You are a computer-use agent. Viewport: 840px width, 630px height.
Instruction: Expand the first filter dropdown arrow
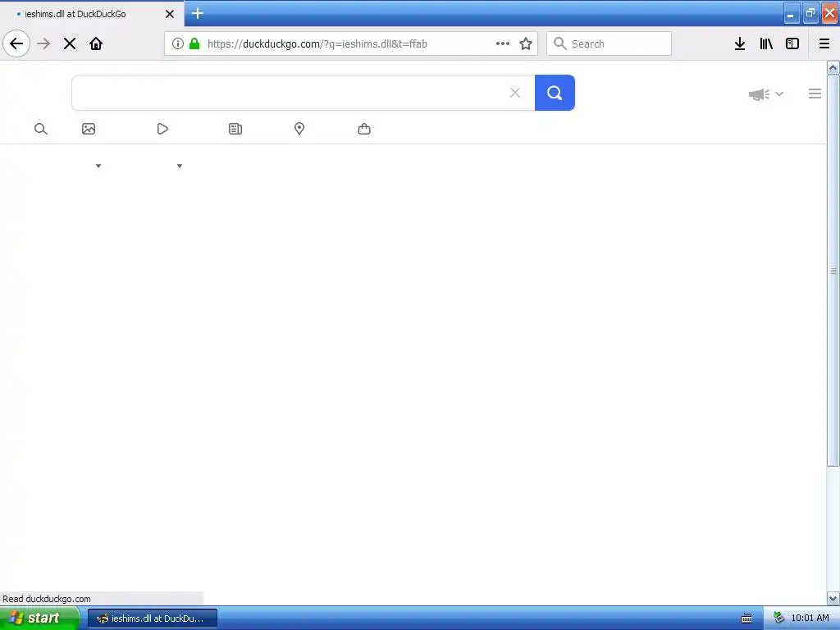(98, 166)
